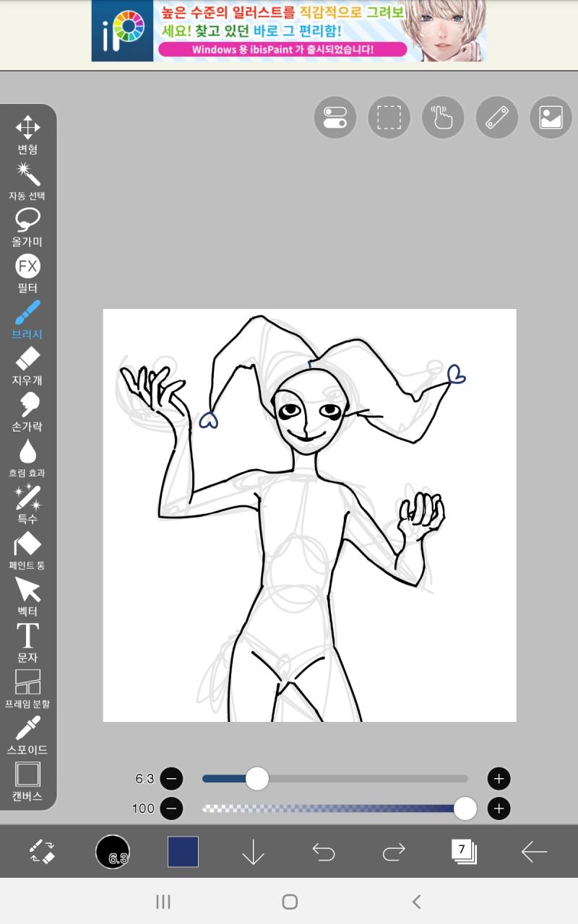
Task: Open the ibisPaint Windows ad banner
Action: (x=289, y=31)
